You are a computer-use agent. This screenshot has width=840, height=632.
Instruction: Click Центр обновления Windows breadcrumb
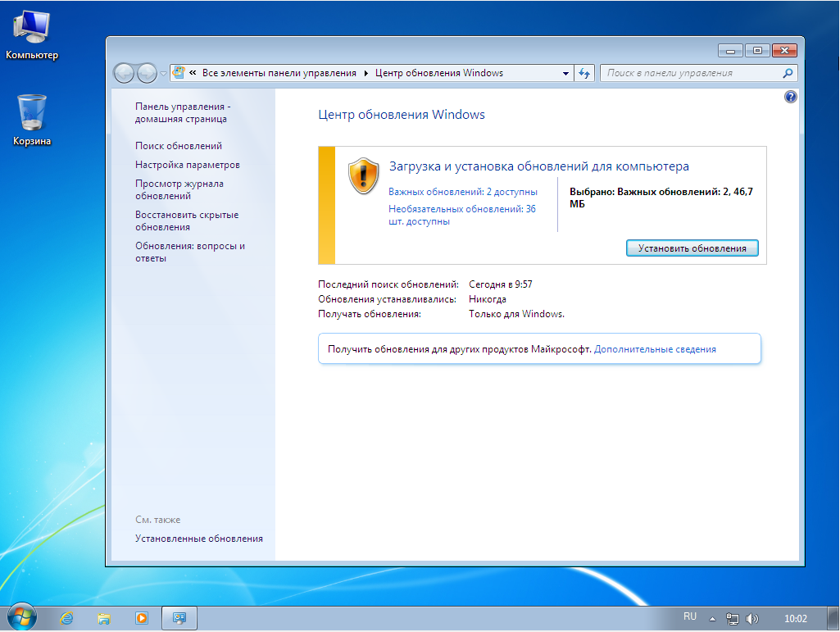tap(439, 73)
